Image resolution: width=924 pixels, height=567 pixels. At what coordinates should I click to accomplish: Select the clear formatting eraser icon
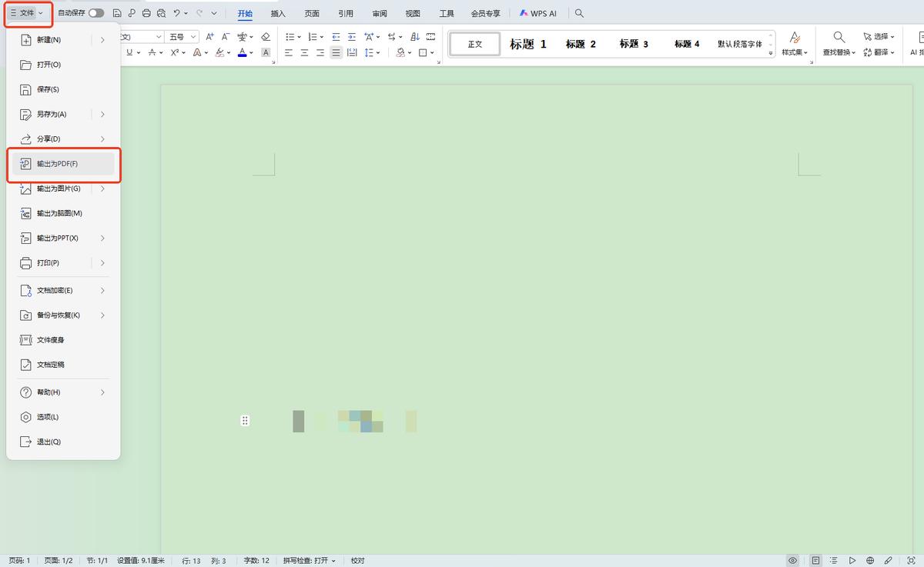[x=265, y=36]
